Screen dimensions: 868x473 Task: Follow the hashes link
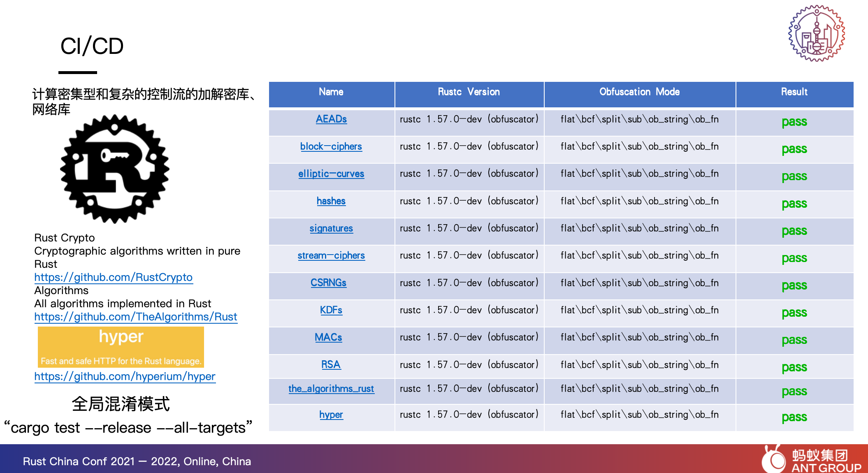click(331, 201)
